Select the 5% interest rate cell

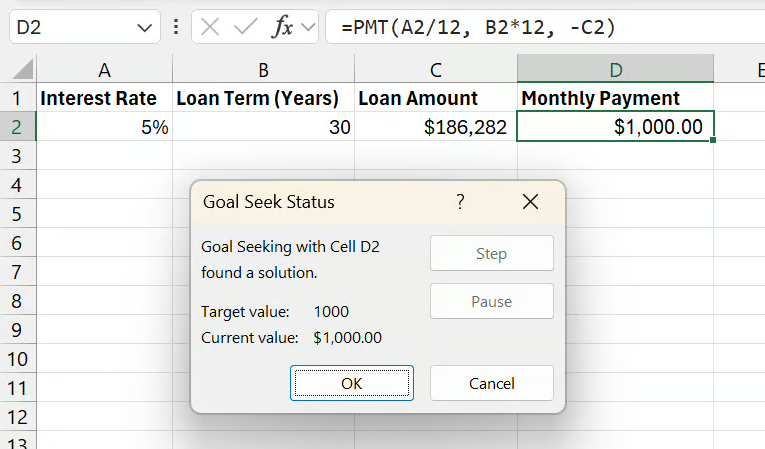[104, 127]
